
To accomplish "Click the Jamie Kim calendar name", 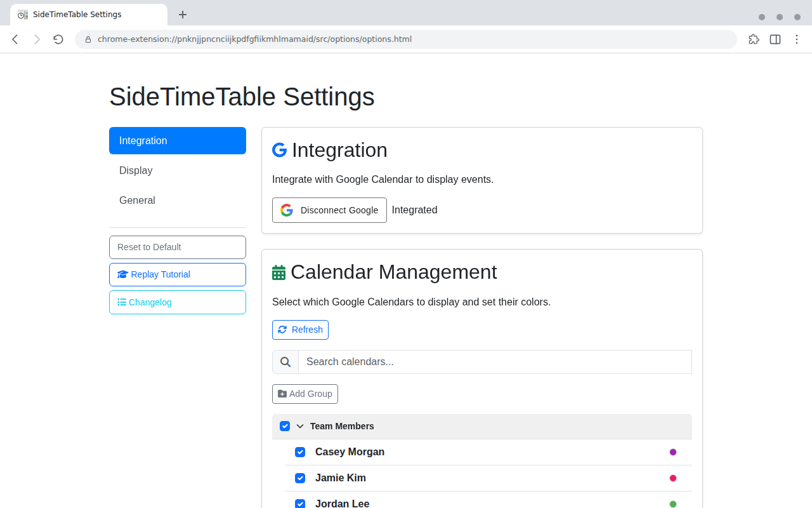I will [341, 478].
